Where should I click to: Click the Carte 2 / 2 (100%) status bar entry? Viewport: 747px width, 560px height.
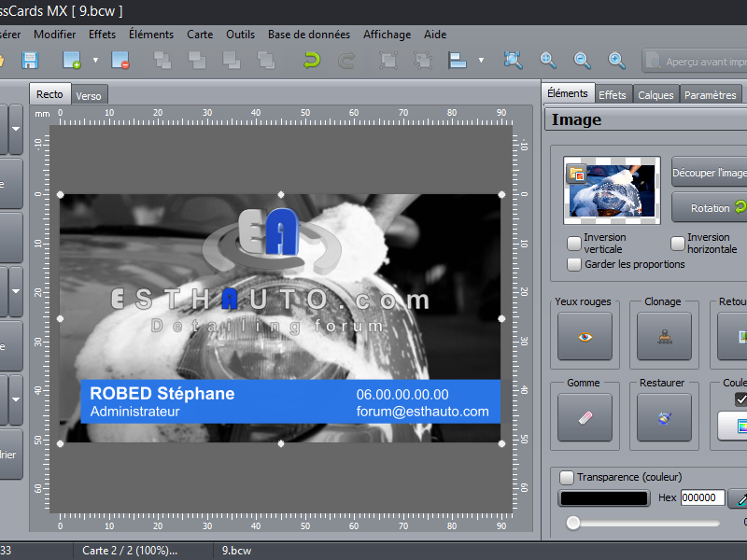[130, 551]
